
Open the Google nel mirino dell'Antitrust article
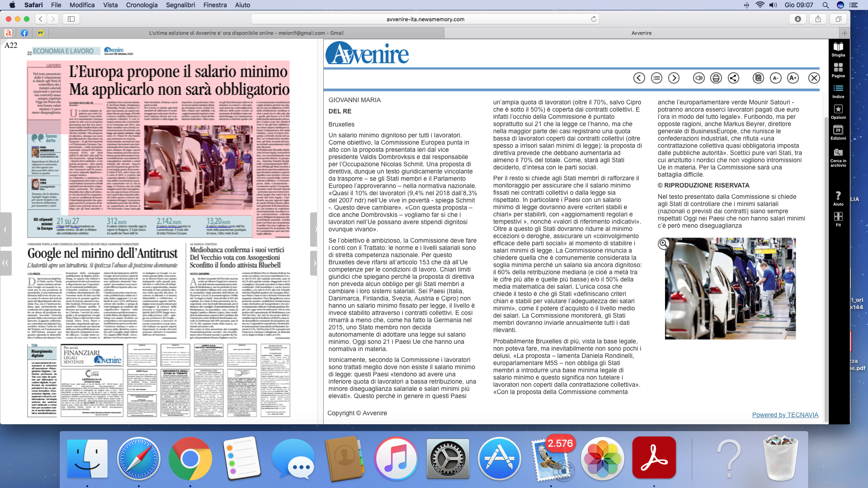103,253
